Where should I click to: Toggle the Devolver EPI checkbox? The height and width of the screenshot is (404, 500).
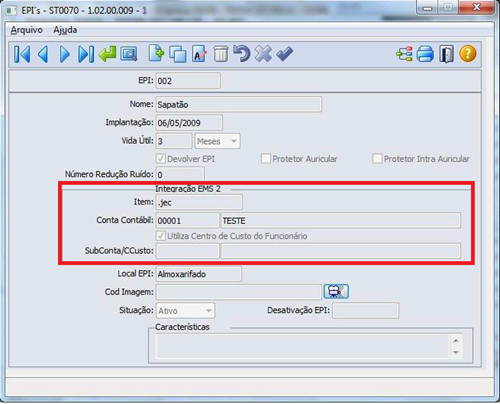(161, 159)
